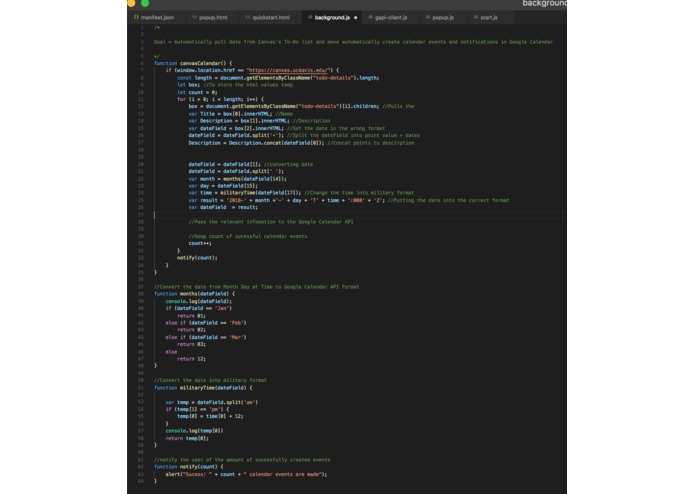The height and width of the screenshot is (494, 695).
Task: Open the popup.html editor tab
Action: click(x=210, y=18)
